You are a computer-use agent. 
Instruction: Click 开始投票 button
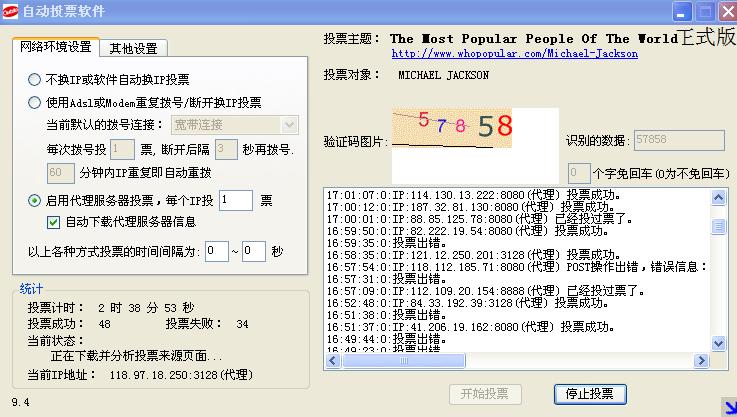point(485,394)
